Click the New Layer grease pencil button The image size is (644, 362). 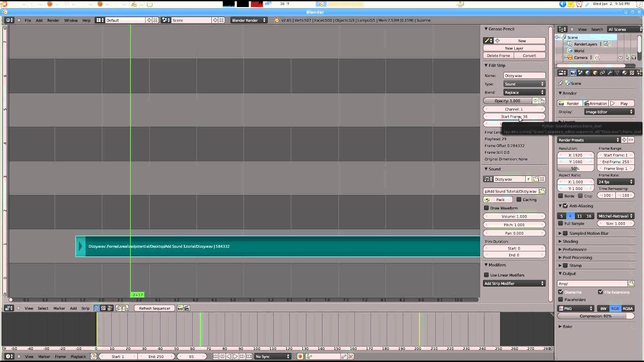coord(514,48)
